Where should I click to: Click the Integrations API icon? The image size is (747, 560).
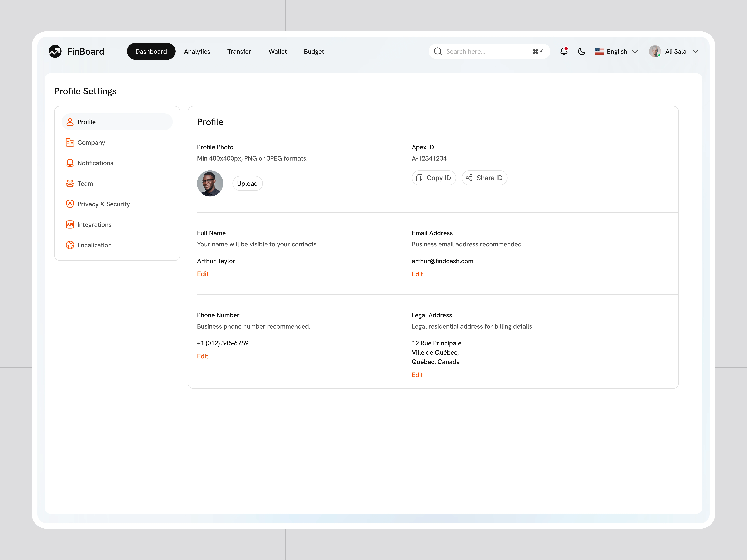tap(70, 224)
